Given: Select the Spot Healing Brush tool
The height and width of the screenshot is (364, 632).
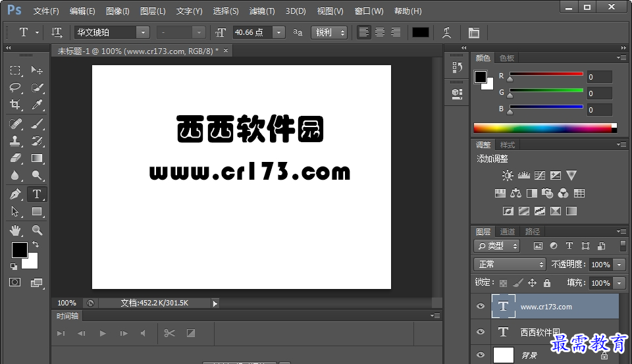Looking at the screenshot, I should [15, 123].
